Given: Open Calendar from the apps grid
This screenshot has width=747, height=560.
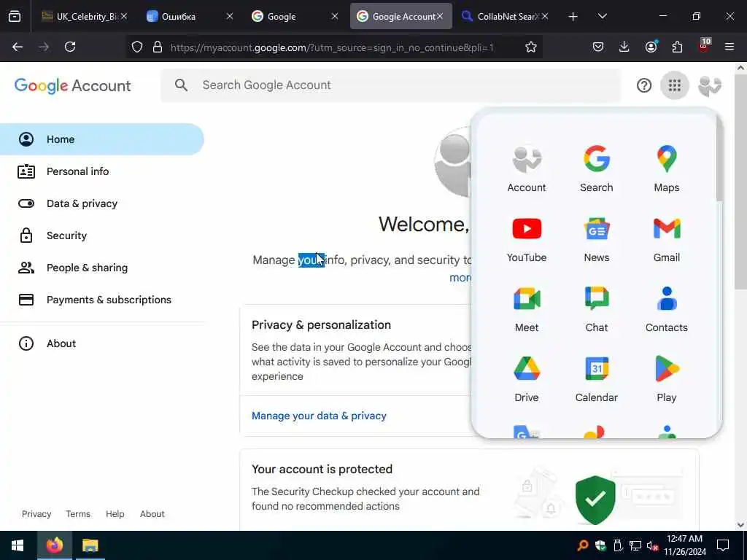Looking at the screenshot, I should pos(597,379).
